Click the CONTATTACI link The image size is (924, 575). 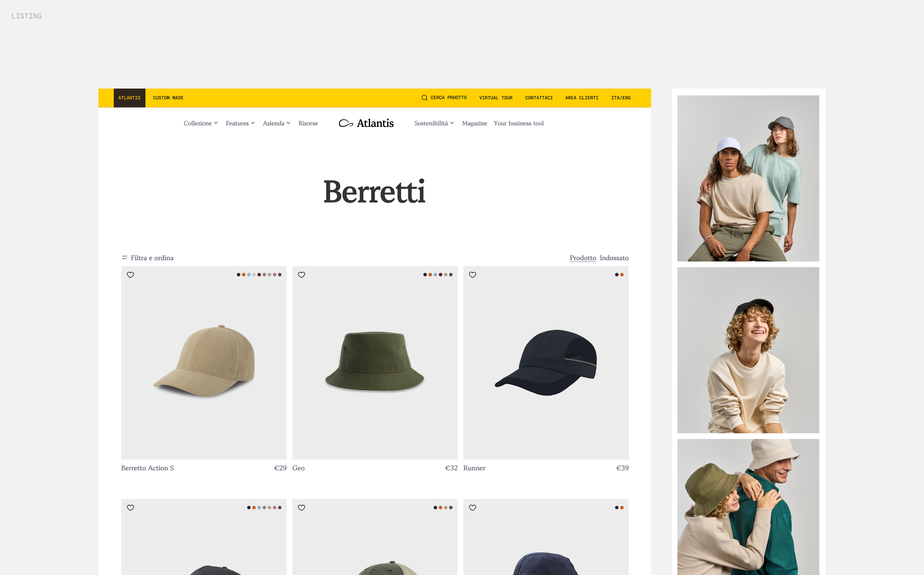click(x=539, y=98)
